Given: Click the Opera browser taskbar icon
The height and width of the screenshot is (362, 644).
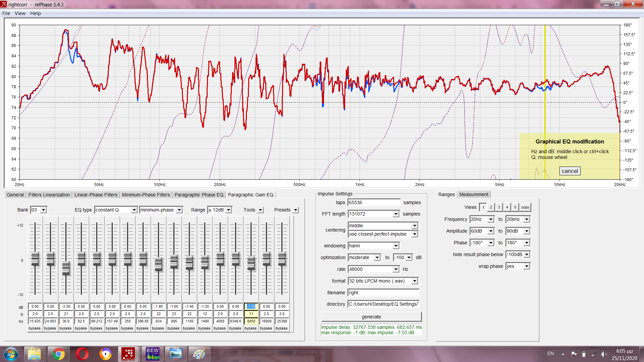Looking at the screenshot, I should point(82,354).
